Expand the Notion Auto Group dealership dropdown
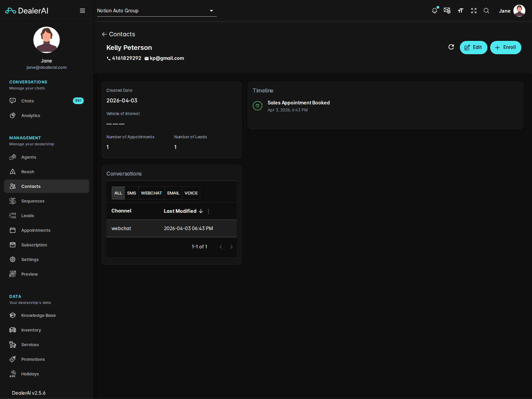This screenshot has width=532, height=399. click(211, 11)
